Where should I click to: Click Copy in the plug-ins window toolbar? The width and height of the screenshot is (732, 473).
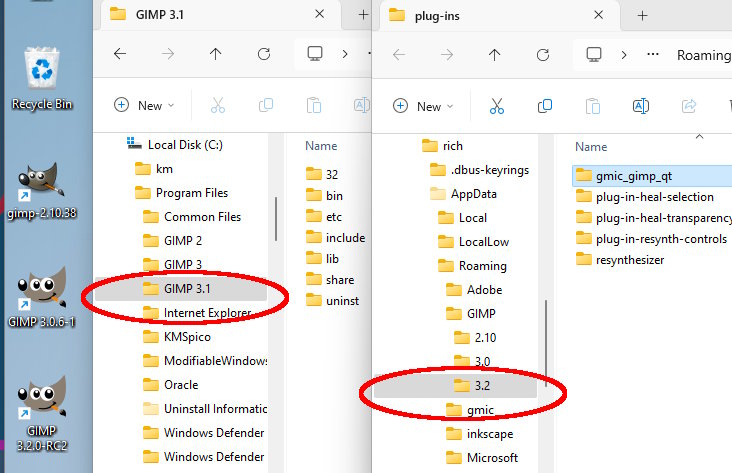click(x=545, y=106)
